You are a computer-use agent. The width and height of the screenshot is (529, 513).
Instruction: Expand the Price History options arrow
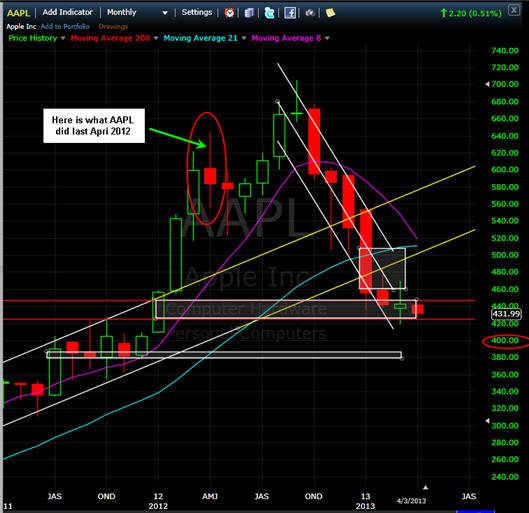click(63, 38)
